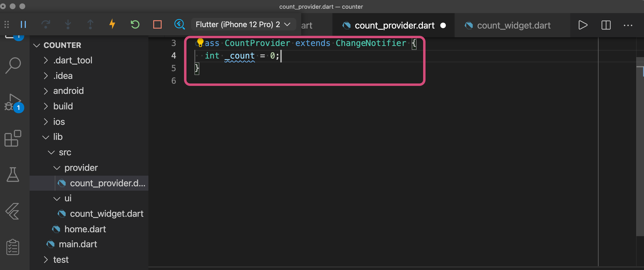Open the Extensions view
Viewport: 644px width, 270px height.
coord(13,138)
